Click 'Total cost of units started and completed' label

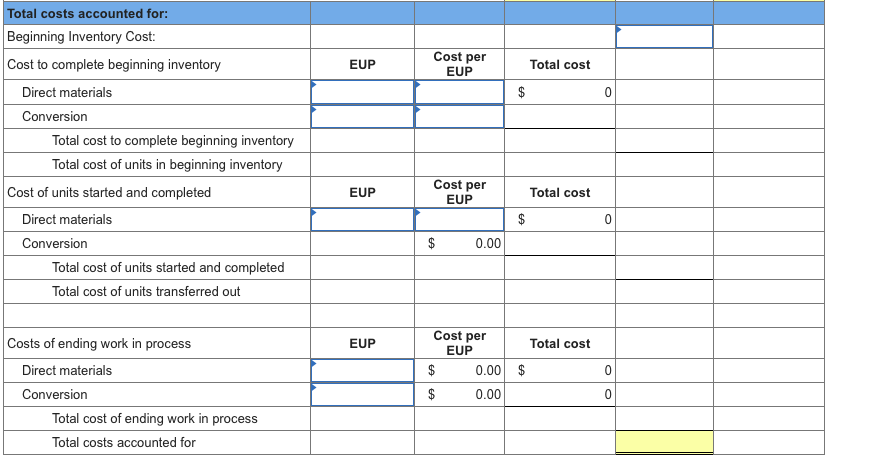click(x=168, y=267)
